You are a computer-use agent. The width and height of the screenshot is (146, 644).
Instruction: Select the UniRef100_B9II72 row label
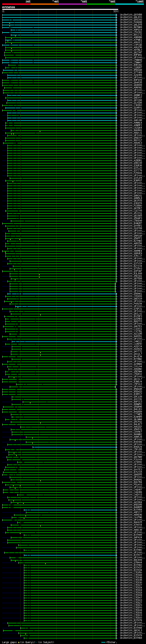[x=131, y=35]
